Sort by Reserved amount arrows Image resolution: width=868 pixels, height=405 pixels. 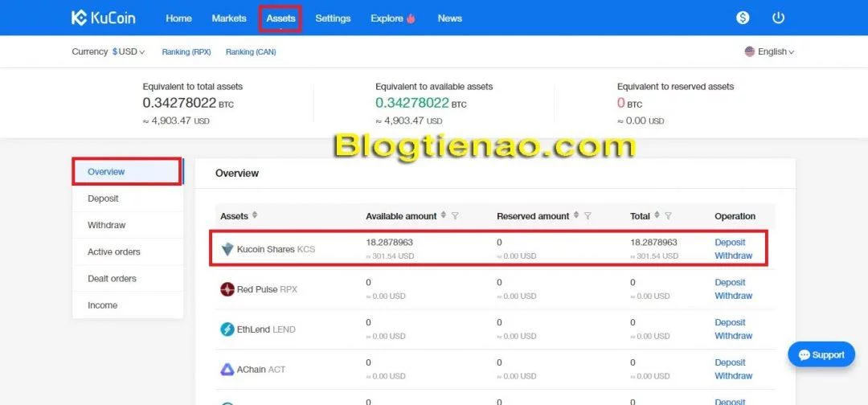[576, 215]
